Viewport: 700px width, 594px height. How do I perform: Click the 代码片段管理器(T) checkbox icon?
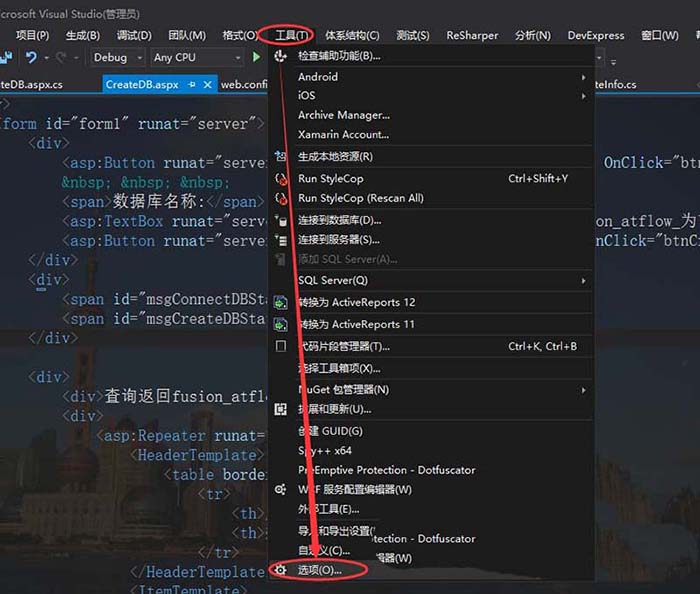281,347
